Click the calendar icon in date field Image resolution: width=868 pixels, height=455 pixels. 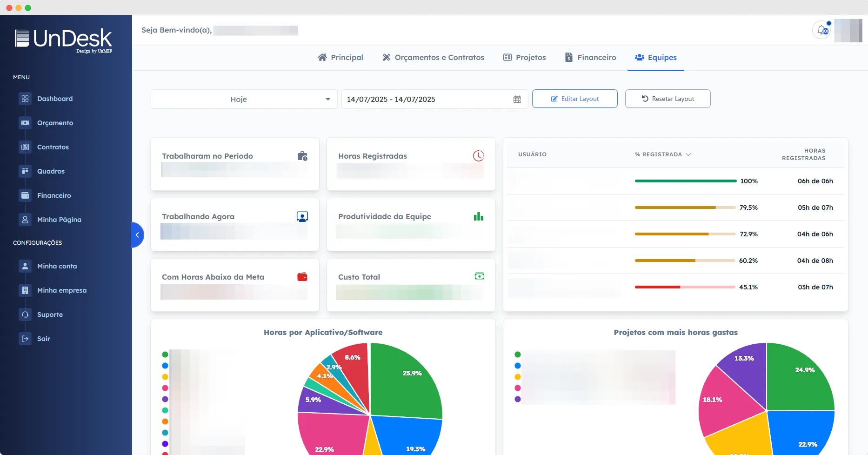[x=517, y=99]
